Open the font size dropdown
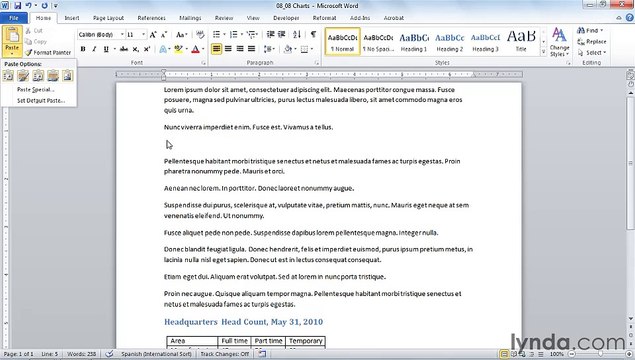This screenshot has width=635, height=360. point(143,35)
